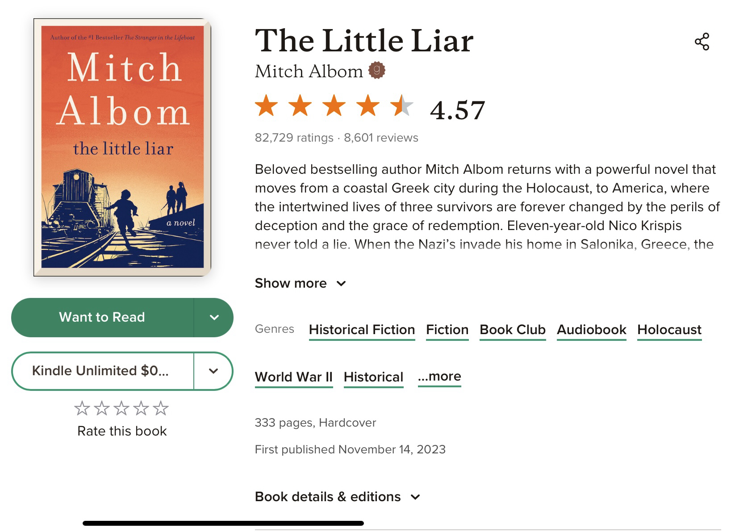Viewport: 756px width, 532px height.
Task: Click The Little Liar book cover image
Action: click(x=122, y=147)
